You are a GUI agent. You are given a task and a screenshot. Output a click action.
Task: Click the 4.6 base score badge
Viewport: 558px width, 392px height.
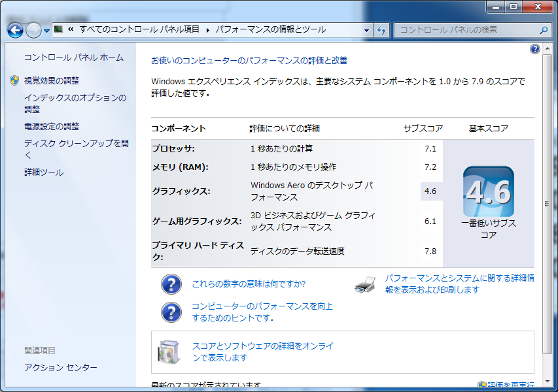tap(489, 191)
